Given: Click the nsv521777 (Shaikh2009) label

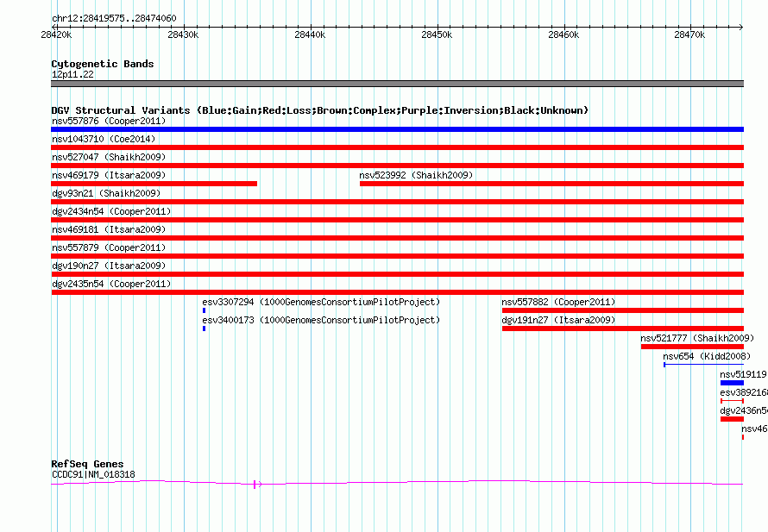Looking at the screenshot, I should [x=697, y=338].
